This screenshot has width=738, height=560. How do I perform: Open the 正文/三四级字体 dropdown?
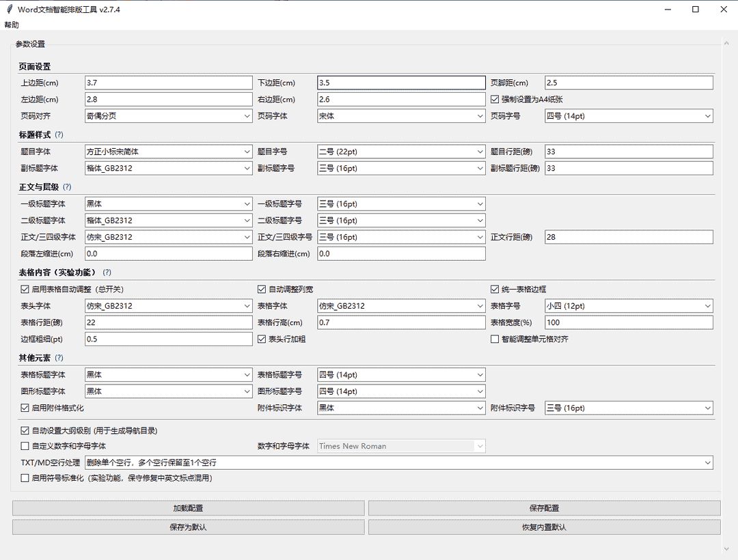[x=169, y=237]
